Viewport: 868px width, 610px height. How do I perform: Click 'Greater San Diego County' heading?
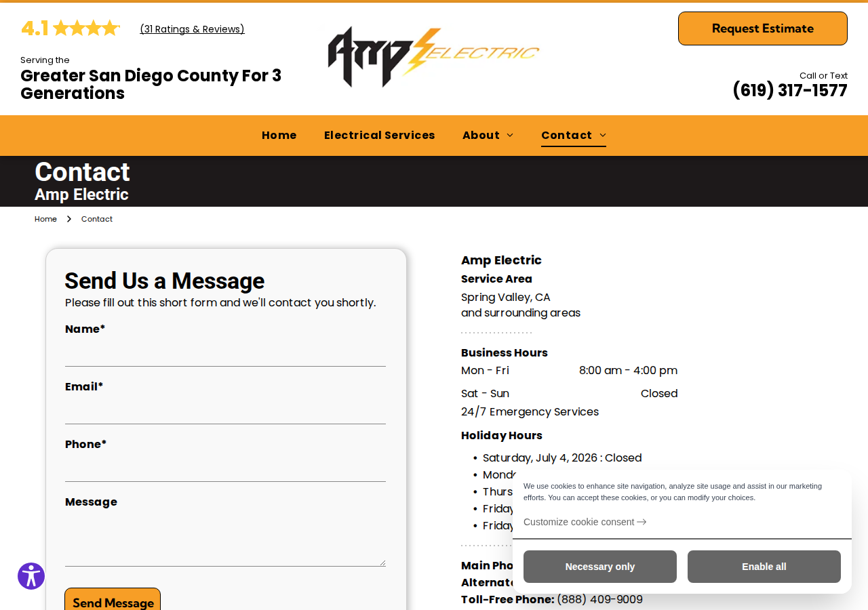(x=151, y=84)
